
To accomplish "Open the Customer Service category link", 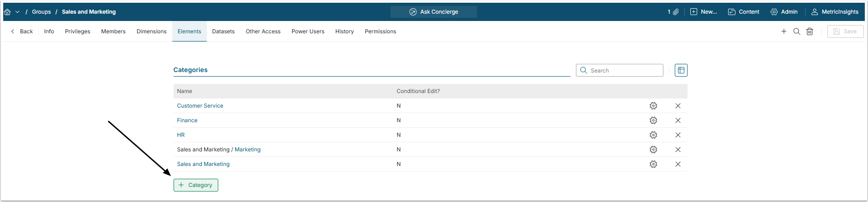I will [x=200, y=106].
